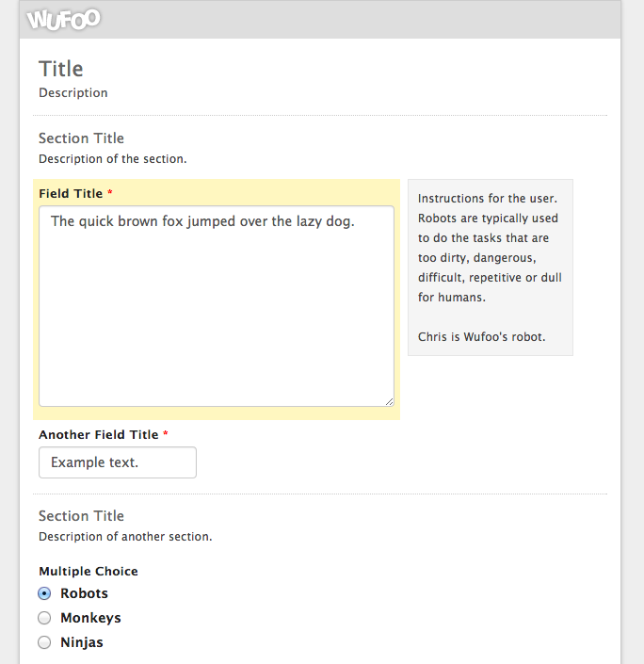Select the Robots radio button
This screenshot has width=644, height=664.
click(x=44, y=593)
